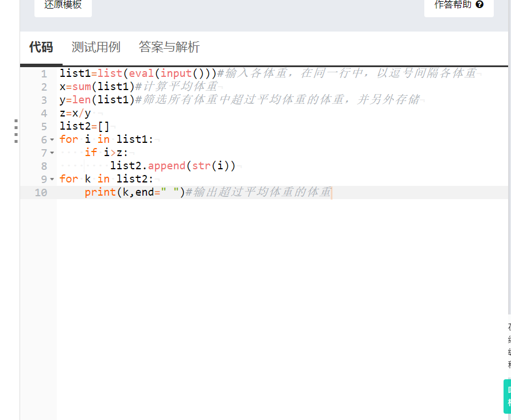Open 作答帮助 help button
Image resolution: width=511 pixels, height=420 pixels.
[459, 6]
